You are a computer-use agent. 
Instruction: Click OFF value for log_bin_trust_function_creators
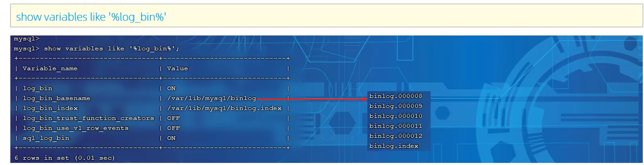(x=173, y=118)
